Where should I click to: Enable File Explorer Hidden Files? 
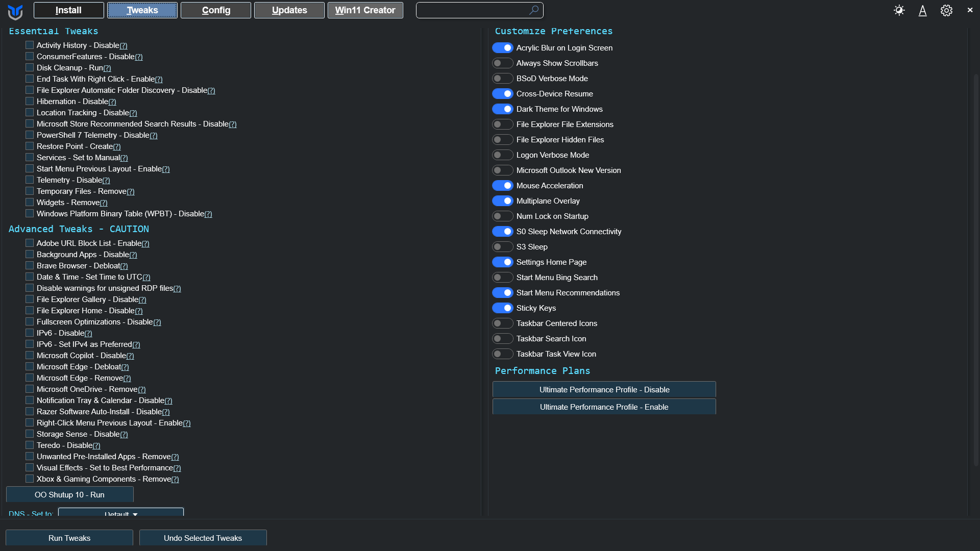[x=503, y=140]
